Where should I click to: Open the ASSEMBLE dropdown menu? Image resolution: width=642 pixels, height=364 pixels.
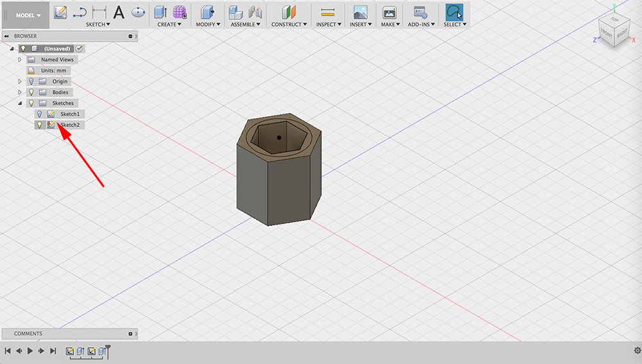click(245, 24)
